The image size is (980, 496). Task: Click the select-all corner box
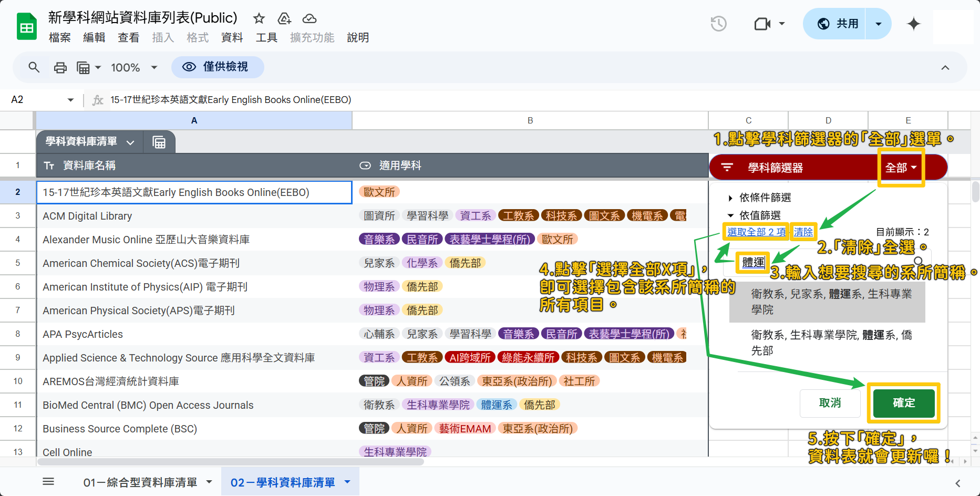pyautogui.click(x=17, y=120)
